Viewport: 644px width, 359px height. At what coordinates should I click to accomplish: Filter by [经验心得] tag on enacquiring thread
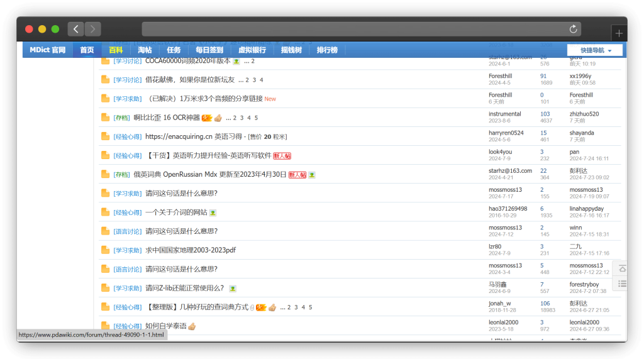pyautogui.click(x=127, y=137)
